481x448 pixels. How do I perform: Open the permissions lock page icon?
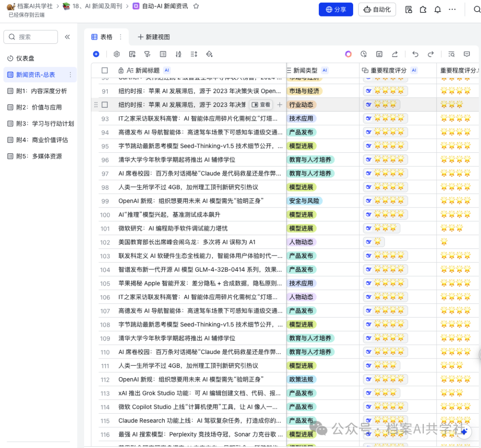pos(408,9)
